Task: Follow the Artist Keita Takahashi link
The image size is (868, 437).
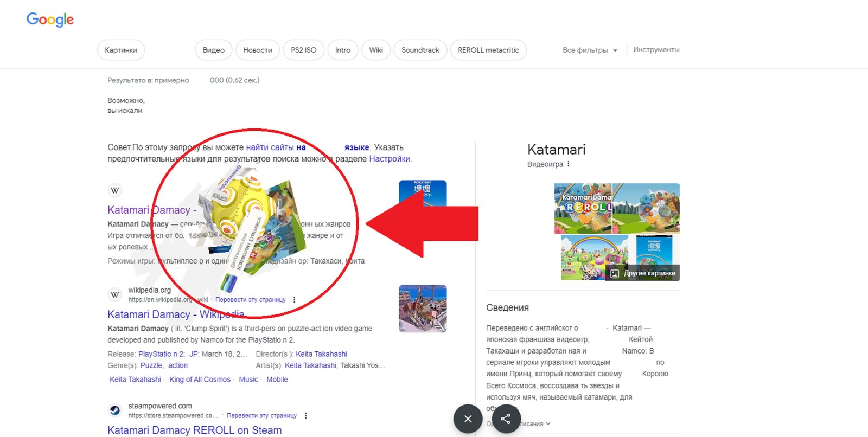Action: click(x=310, y=365)
